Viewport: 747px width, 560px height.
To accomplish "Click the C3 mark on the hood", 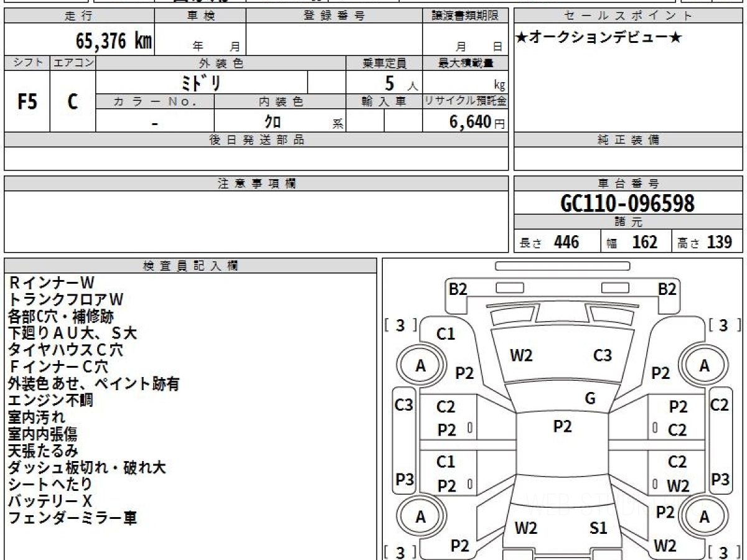I will click(x=603, y=355).
